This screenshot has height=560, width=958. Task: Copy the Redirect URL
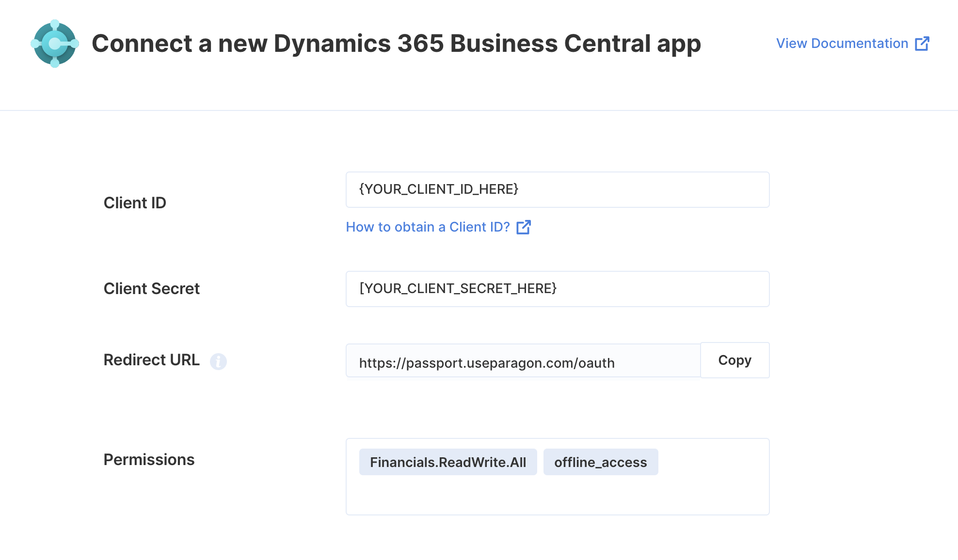(x=734, y=360)
